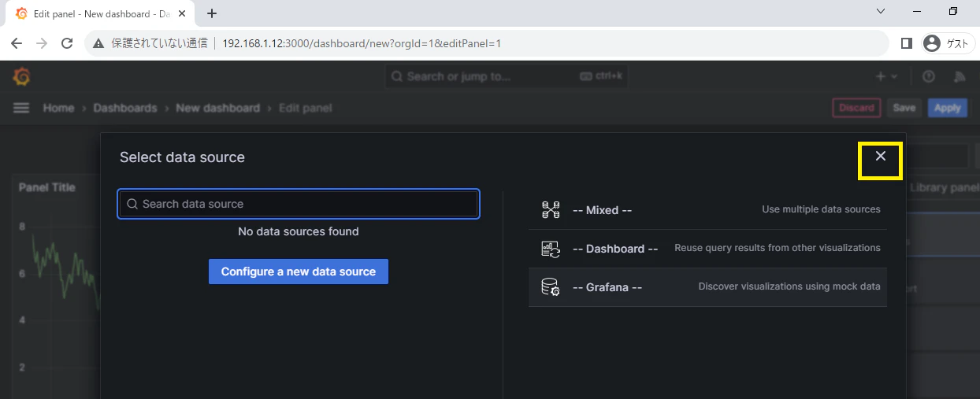
Task: Select the -- Dashboard -- data source
Action: pyautogui.click(x=707, y=249)
